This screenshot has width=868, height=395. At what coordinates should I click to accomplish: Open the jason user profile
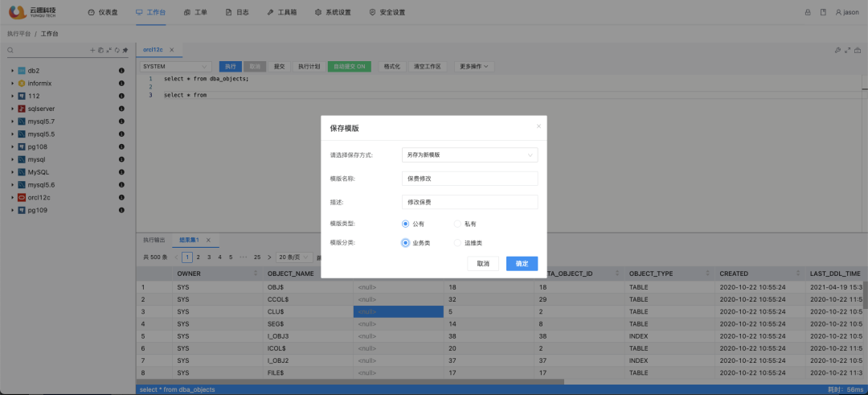coord(848,12)
